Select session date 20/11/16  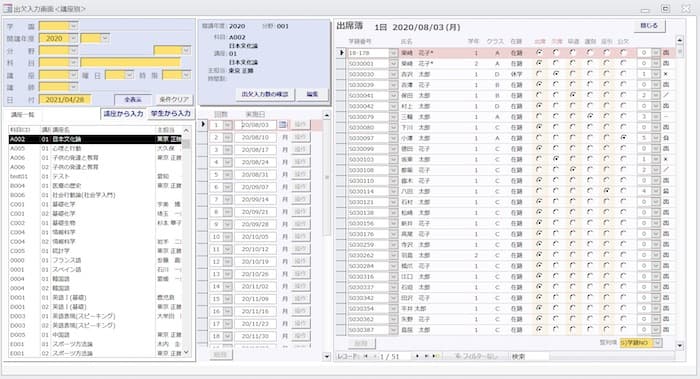tap(255, 311)
